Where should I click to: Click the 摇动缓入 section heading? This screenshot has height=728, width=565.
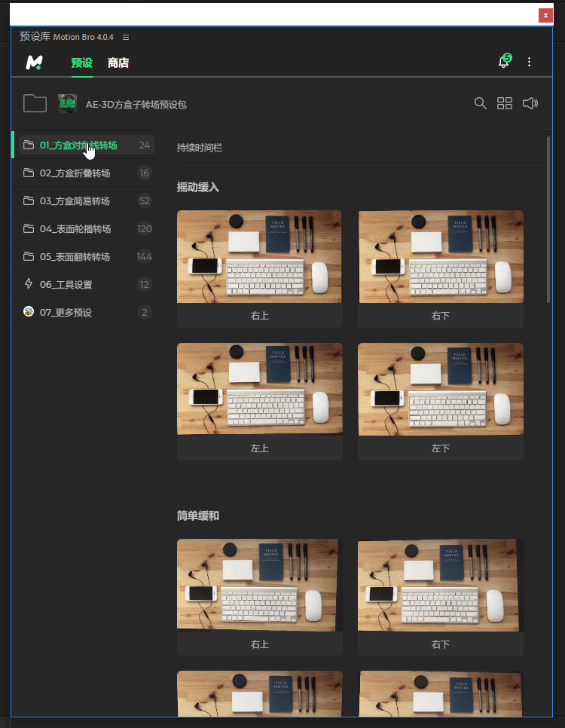point(198,187)
